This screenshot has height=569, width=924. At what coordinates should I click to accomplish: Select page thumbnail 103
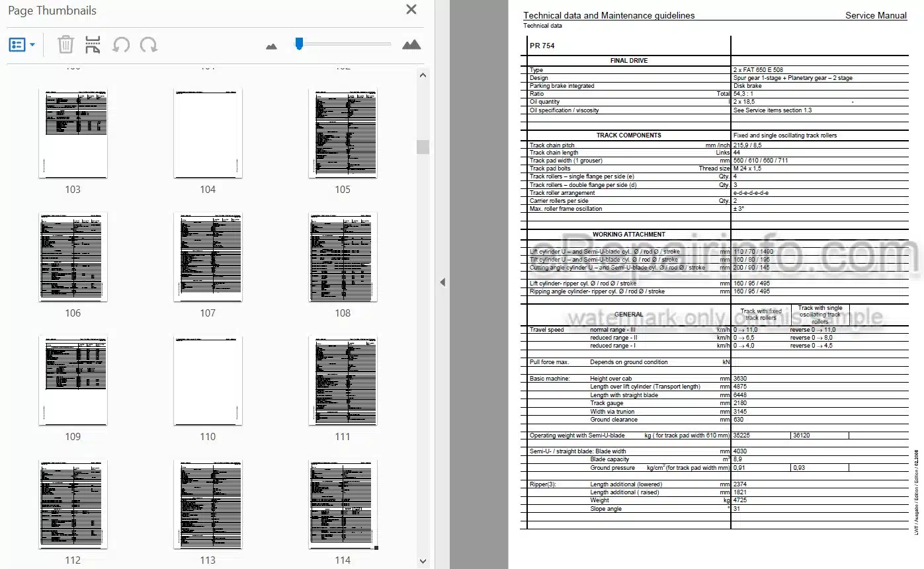pos(73,133)
